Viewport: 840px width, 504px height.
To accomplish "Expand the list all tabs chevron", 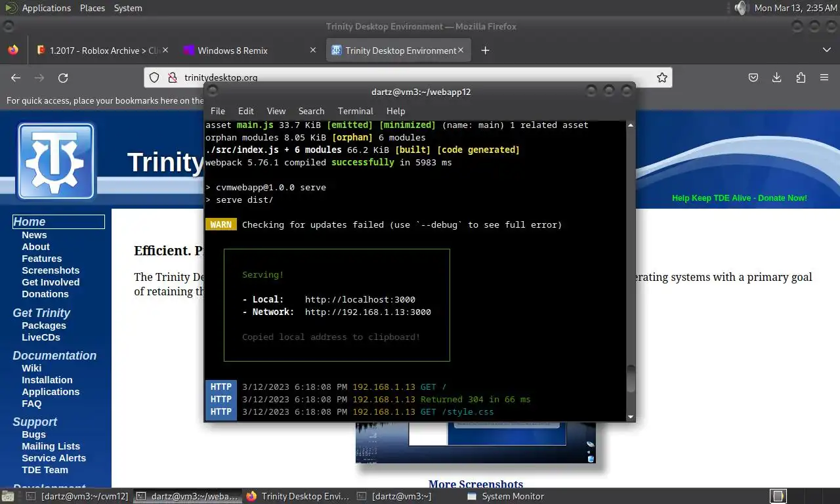I will pos(826,50).
